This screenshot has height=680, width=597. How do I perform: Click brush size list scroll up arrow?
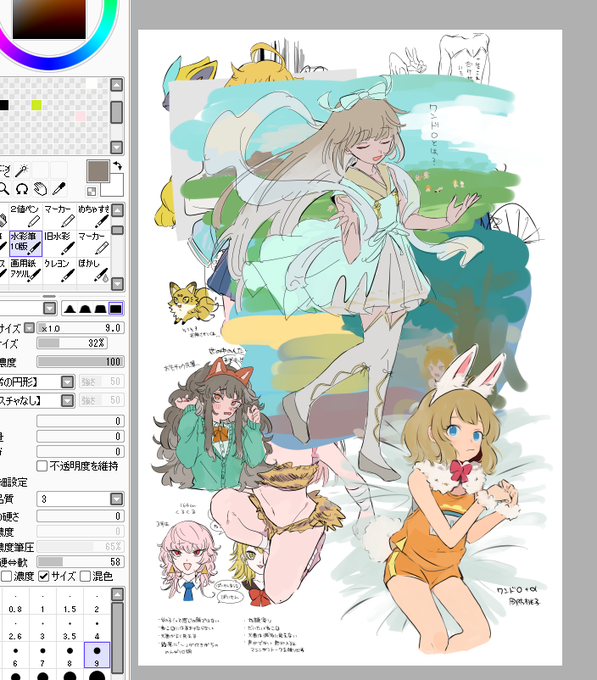pyautogui.click(x=117, y=595)
